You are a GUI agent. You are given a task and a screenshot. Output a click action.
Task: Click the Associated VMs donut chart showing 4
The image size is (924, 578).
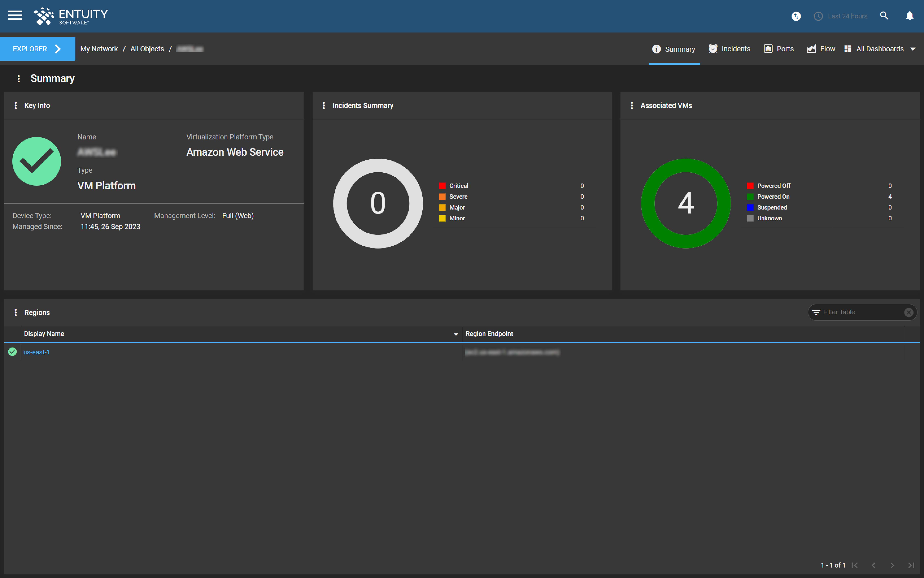[686, 203]
